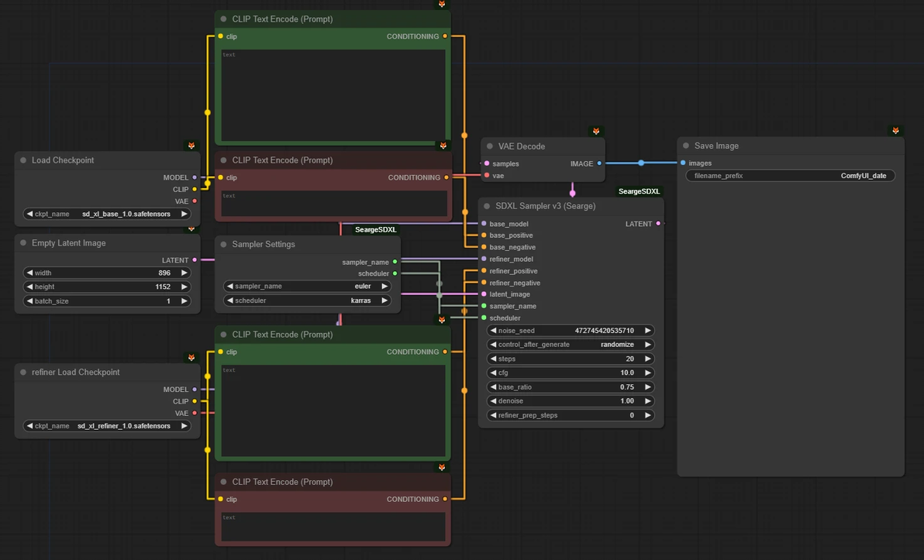
Task: Increase the steps value with right arrow
Action: coord(648,359)
